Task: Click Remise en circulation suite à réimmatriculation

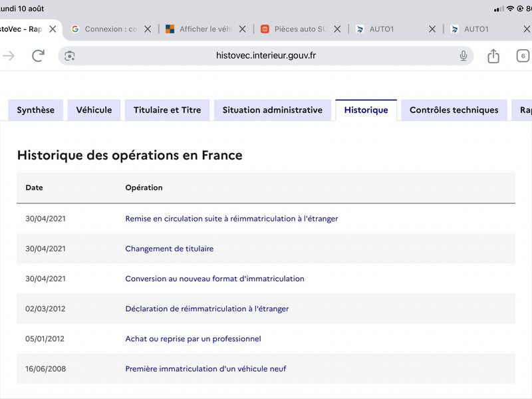Action: (x=231, y=219)
